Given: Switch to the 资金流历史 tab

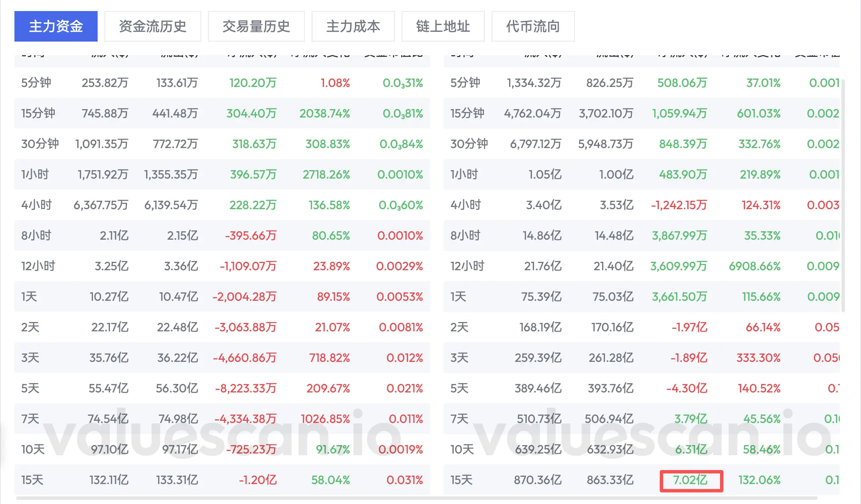Looking at the screenshot, I should 152,26.
